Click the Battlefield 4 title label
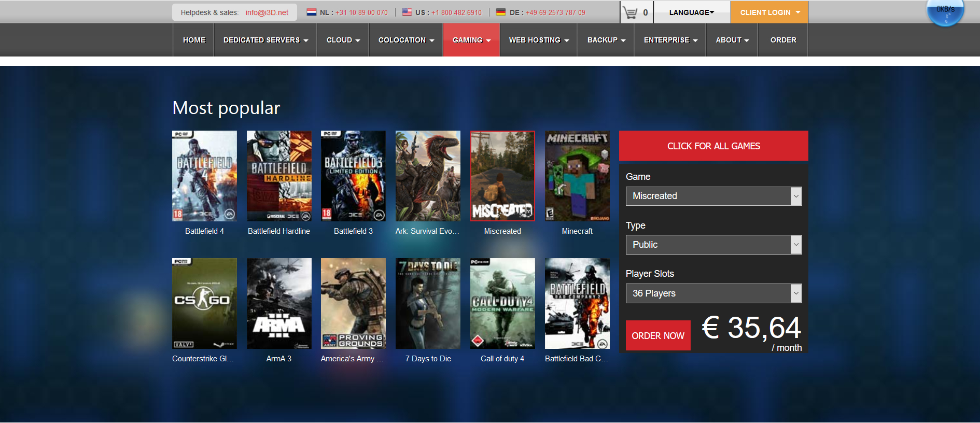980x423 pixels. (204, 231)
